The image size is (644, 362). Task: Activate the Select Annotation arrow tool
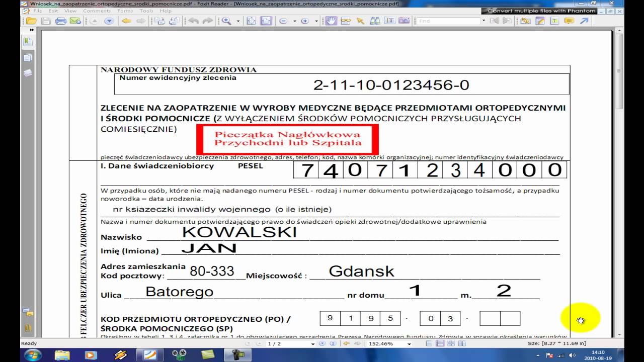360,21
